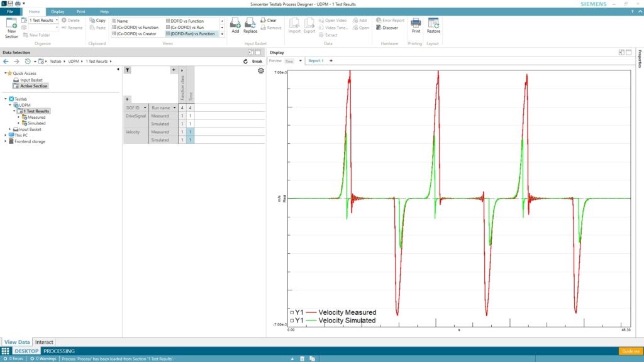Select Velocity Simulated Time cell
644x362 pixels.
pyautogui.click(x=191, y=140)
